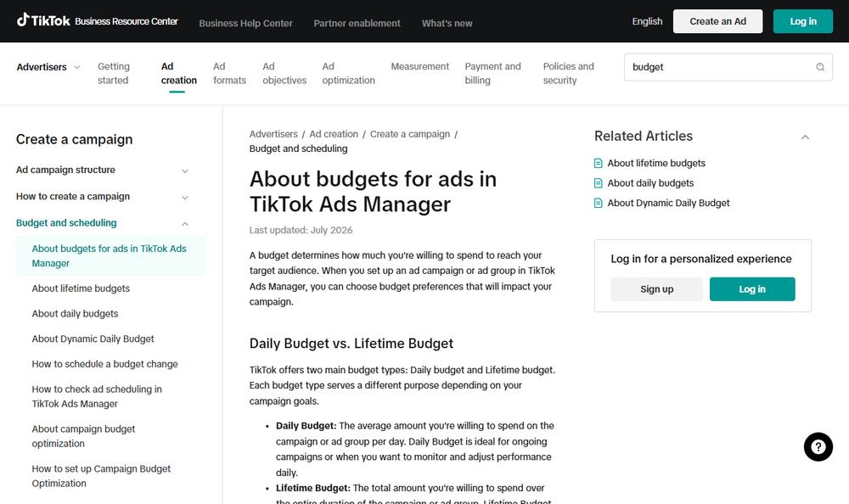Open the Advertisers dropdown
Viewport: 849px width, 504px height.
[x=48, y=67]
